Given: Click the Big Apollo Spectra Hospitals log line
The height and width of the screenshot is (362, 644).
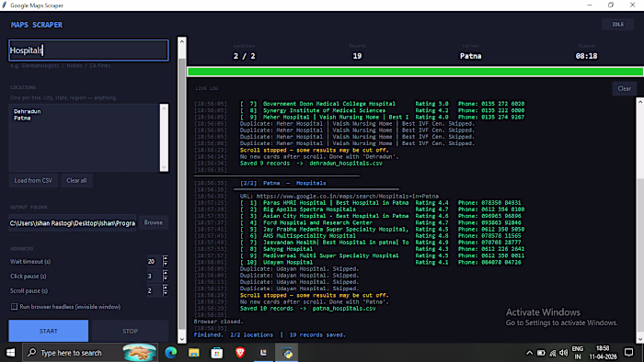Looking at the screenshot, I should (382, 209).
